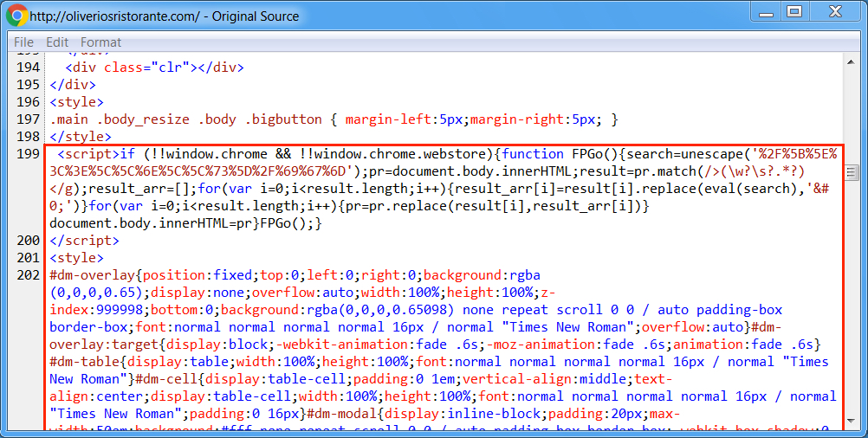Click line number 196
868x438 pixels.
[x=29, y=102]
